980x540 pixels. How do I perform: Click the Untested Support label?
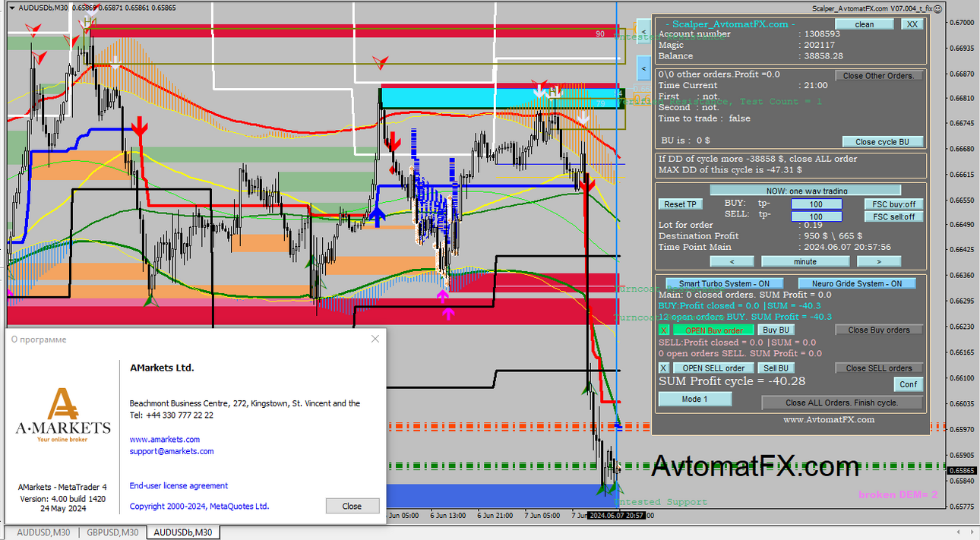660,502
